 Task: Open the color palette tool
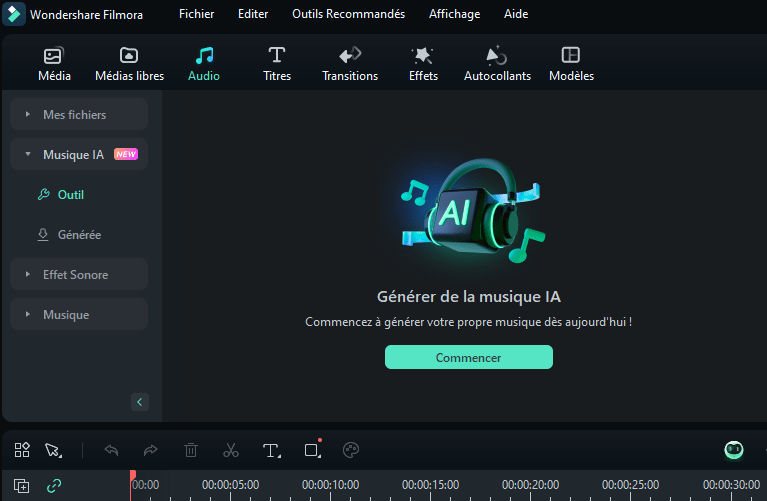click(351, 450)
